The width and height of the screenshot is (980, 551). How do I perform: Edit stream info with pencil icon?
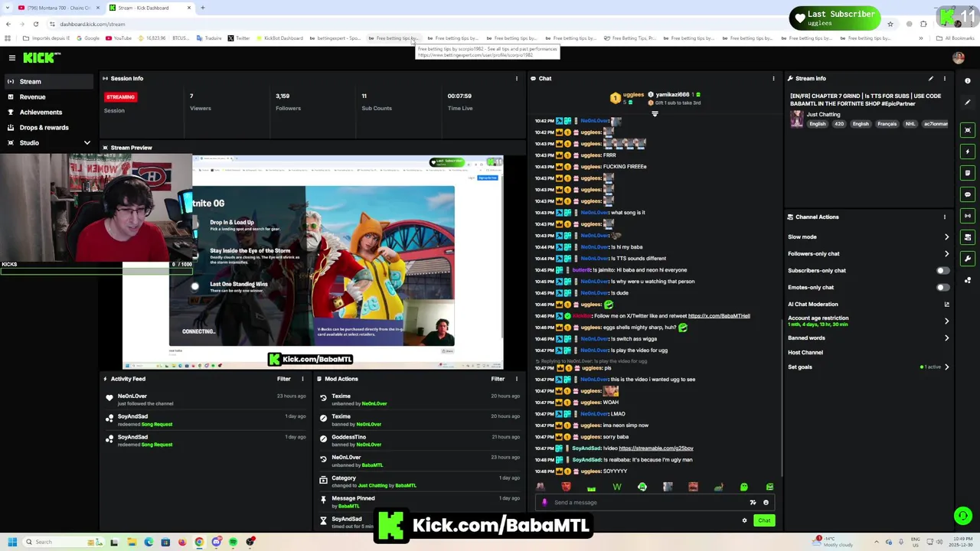coord(931,78)
